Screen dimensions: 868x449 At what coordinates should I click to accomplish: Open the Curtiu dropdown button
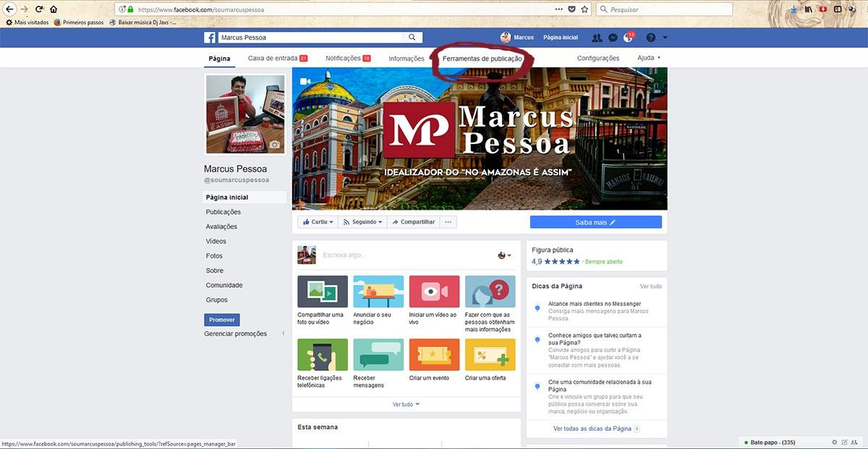[318, 223]
